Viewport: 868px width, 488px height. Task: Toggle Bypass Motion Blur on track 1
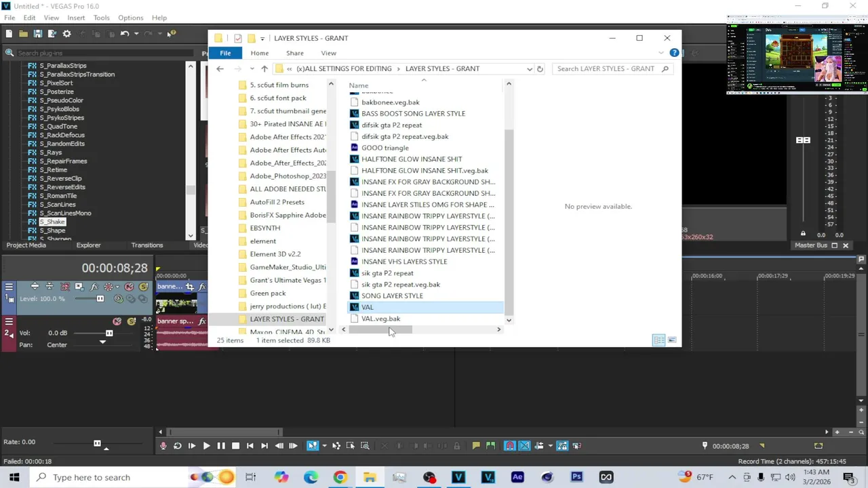pyautogui.click(x=65, y=287)
